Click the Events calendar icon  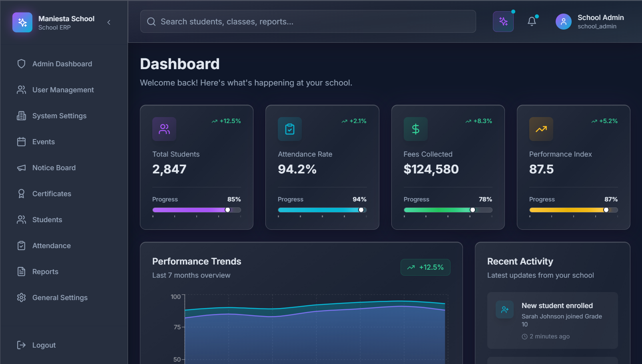click(x=22, y=142)
